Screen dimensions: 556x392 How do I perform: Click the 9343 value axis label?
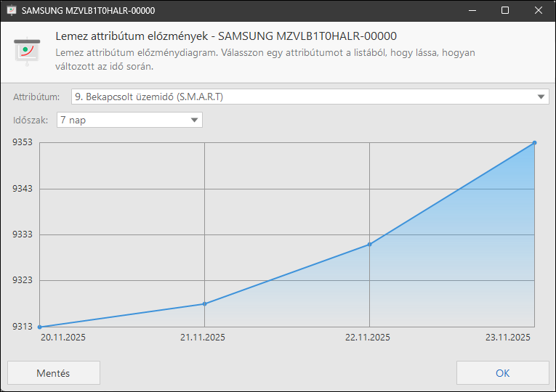click(22, 189)
